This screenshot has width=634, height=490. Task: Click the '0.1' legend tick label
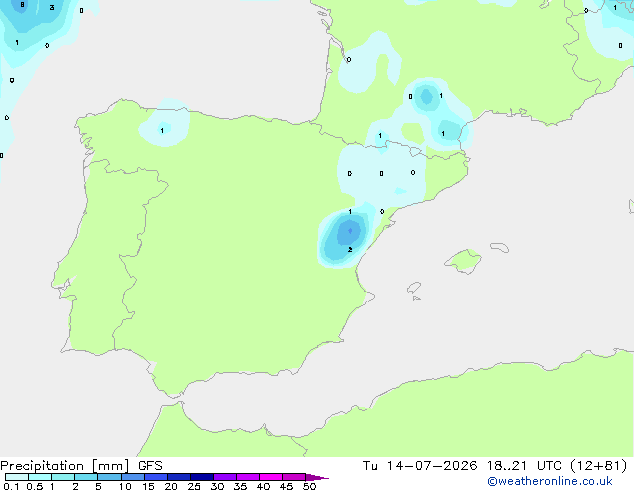click(11, 486)
